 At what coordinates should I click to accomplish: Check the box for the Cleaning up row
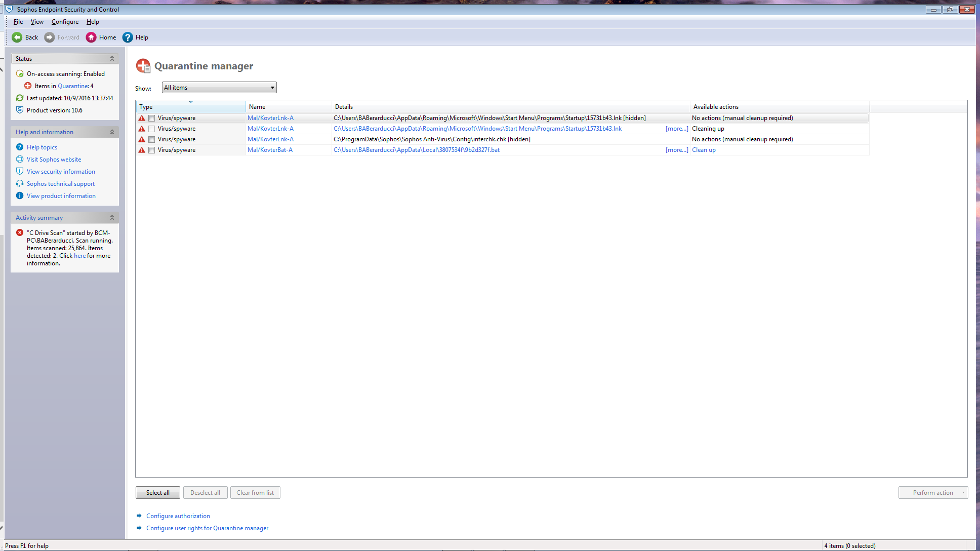click(152, 129)
